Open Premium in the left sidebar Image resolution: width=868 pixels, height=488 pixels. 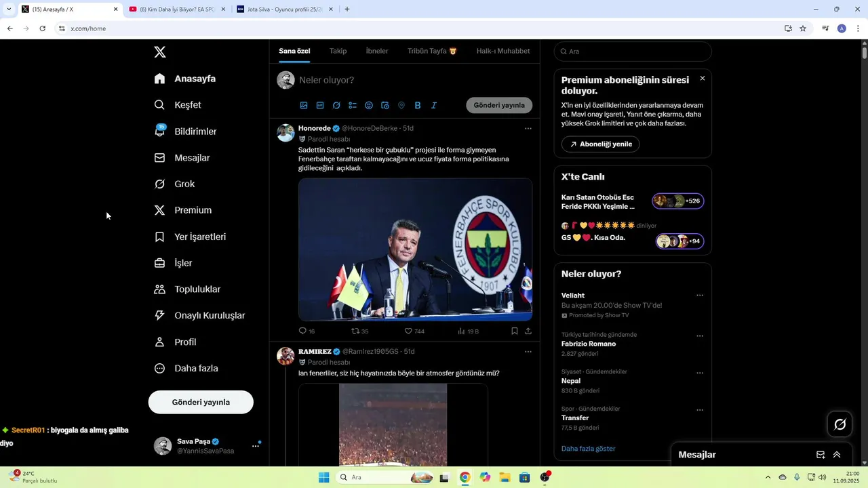[x=183, y=210]
